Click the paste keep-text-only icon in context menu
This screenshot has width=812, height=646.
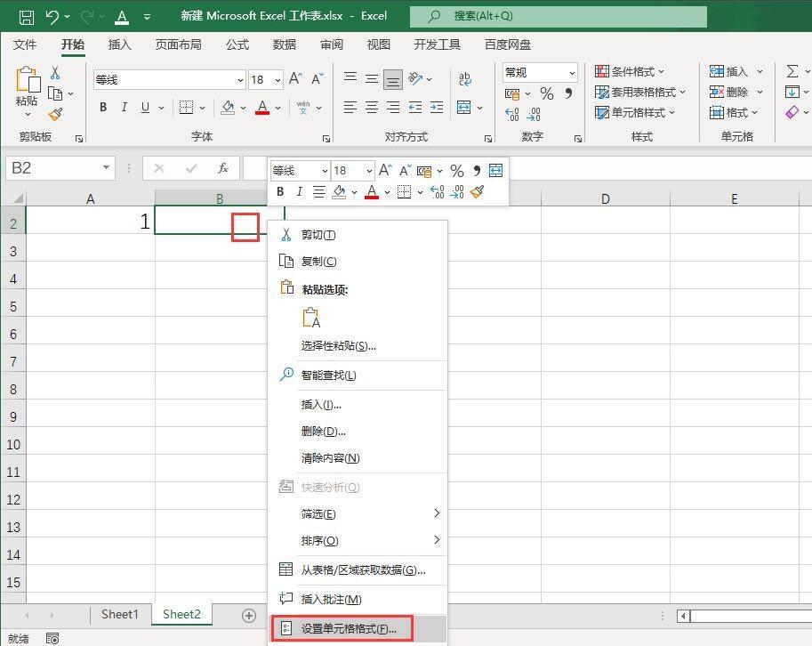(310, 318)
